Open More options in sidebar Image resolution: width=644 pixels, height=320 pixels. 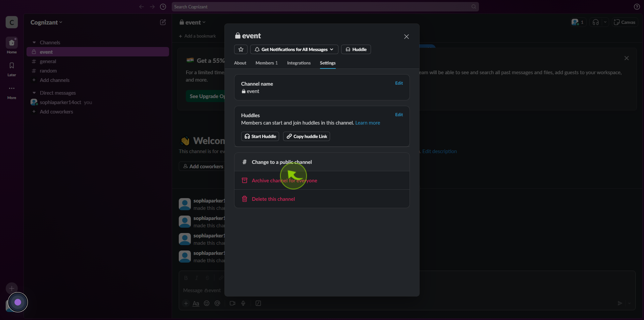pyautogui.click(x=12, y=92)
